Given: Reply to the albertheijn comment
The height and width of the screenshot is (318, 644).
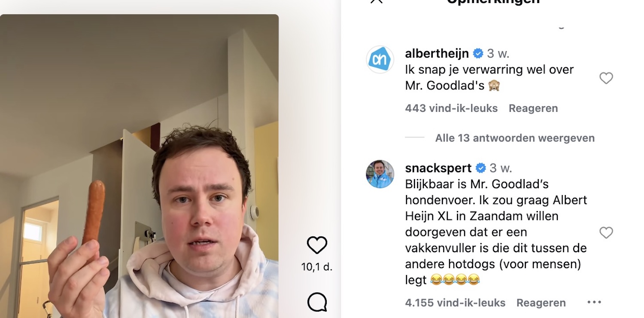Looking at the screenshot, I should [533, 108].
